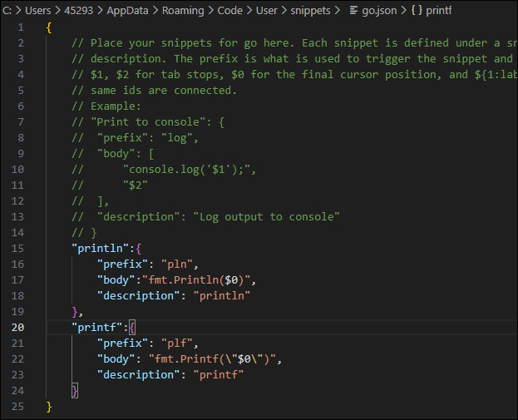Open the 45293 folder breadcrumb

79,11
